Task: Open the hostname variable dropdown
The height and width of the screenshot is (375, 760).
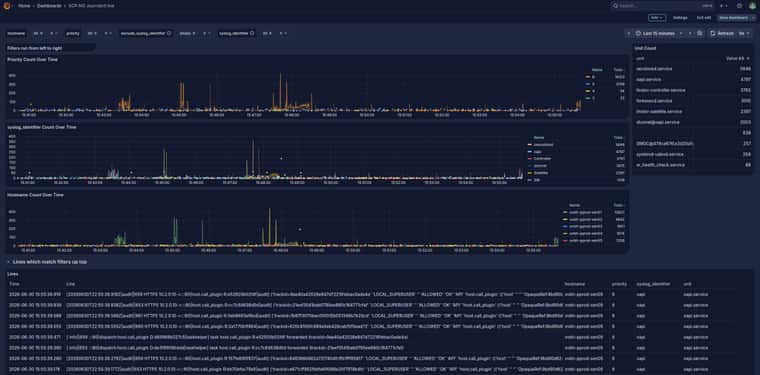Action: [44, 33]
